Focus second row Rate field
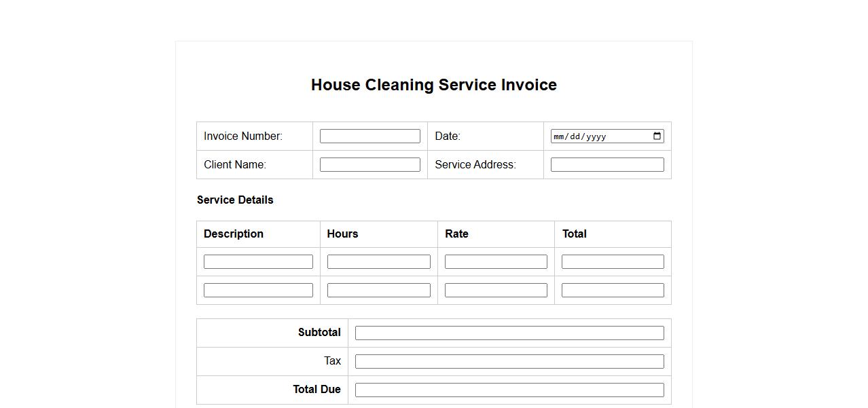 (496, 291)
